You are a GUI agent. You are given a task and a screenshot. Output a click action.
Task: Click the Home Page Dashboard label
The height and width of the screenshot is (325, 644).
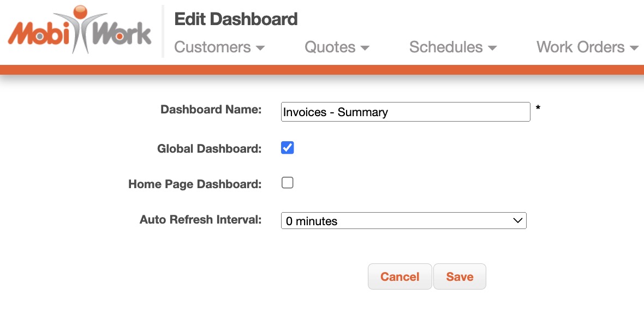click(195, 184)
